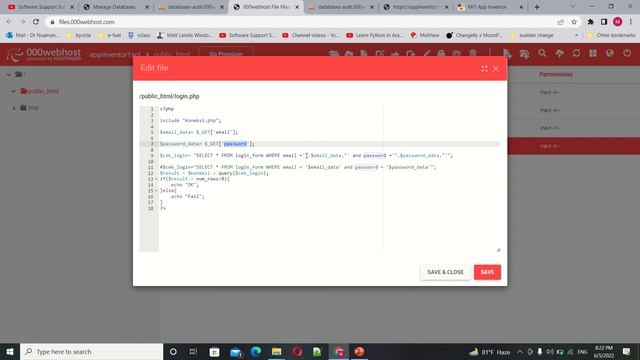Click the SAVE & CLOSE button
Screen dimensions: 640x360
click(445, 272)
